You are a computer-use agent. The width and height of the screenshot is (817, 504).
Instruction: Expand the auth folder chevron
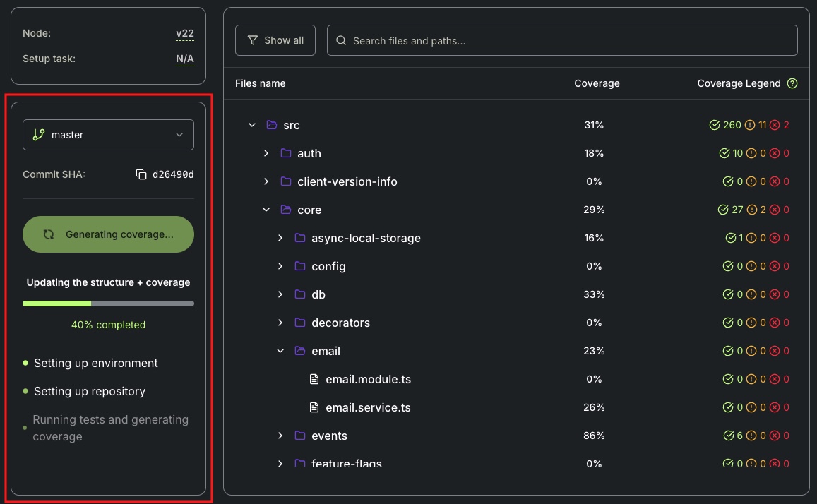click(x=266, y=153)
